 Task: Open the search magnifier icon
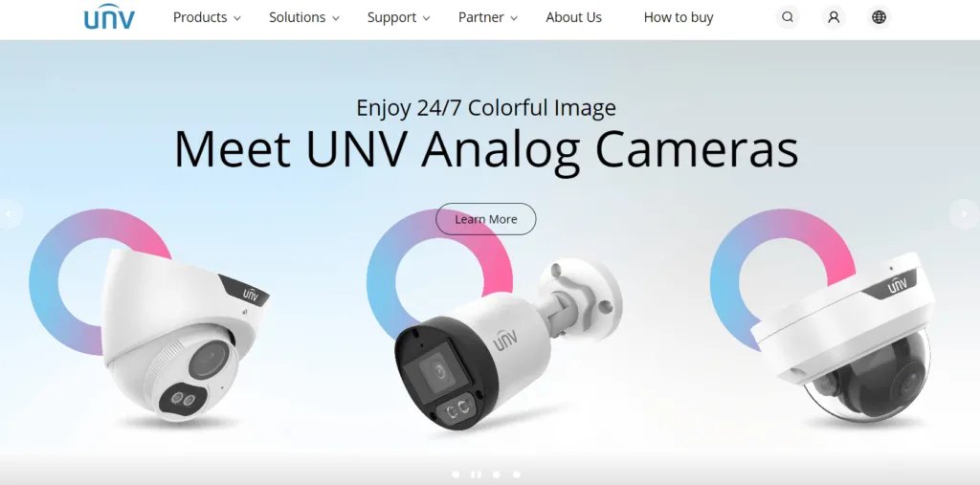[788, 17]
